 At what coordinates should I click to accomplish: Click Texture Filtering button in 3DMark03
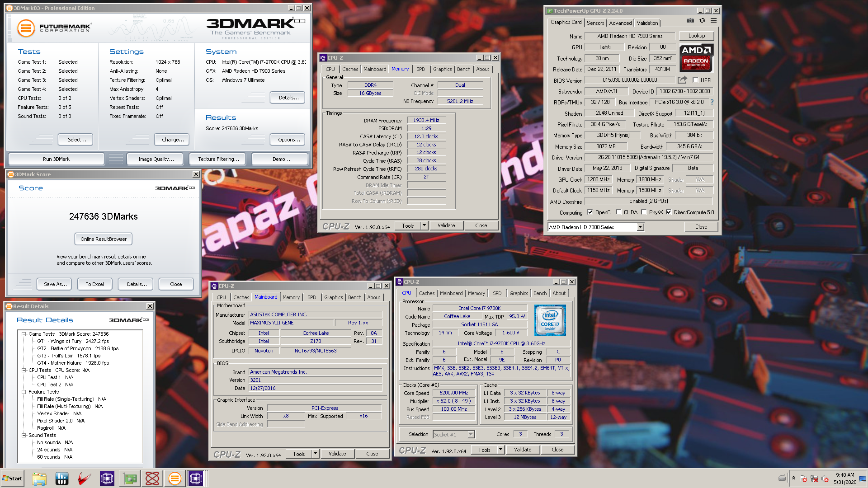pos(218,159)
